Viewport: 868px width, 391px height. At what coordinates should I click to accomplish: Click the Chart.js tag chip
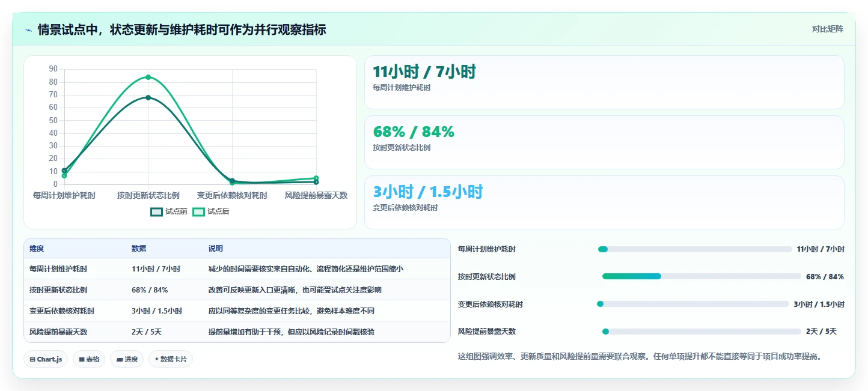pos(46,359)
